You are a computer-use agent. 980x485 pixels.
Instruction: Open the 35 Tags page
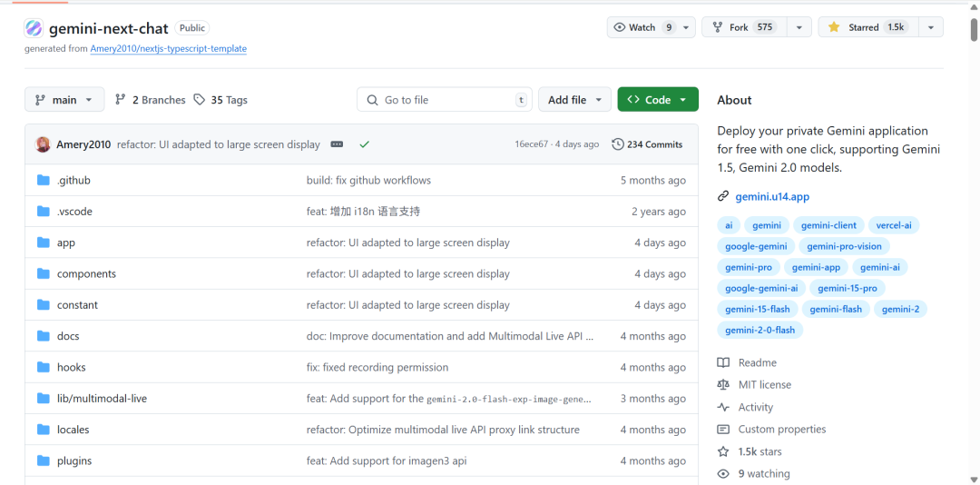coord(220,100)
